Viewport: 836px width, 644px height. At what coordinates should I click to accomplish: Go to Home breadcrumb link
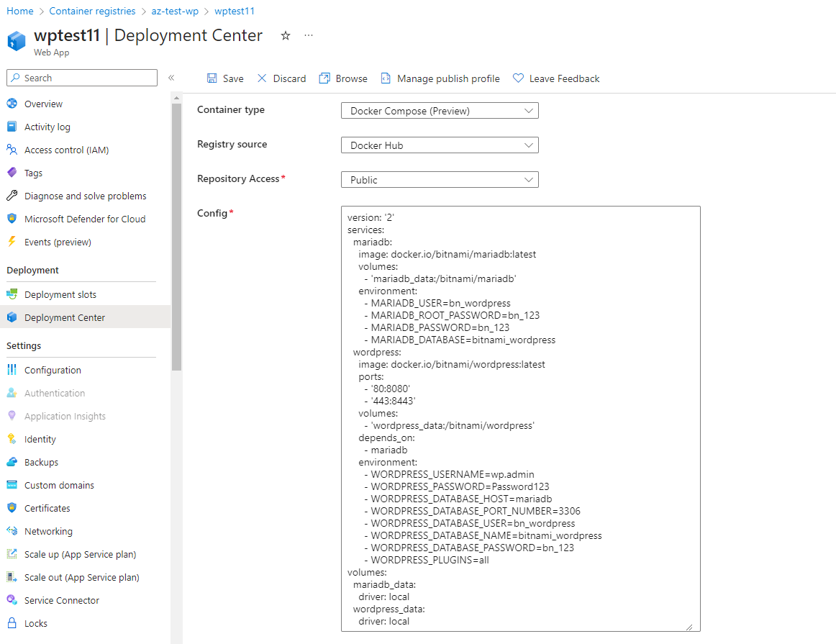point(19,12)
